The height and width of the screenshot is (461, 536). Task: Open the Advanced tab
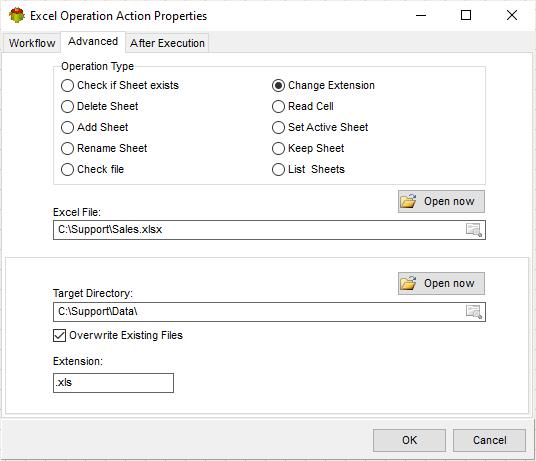(x=93, y=41)
